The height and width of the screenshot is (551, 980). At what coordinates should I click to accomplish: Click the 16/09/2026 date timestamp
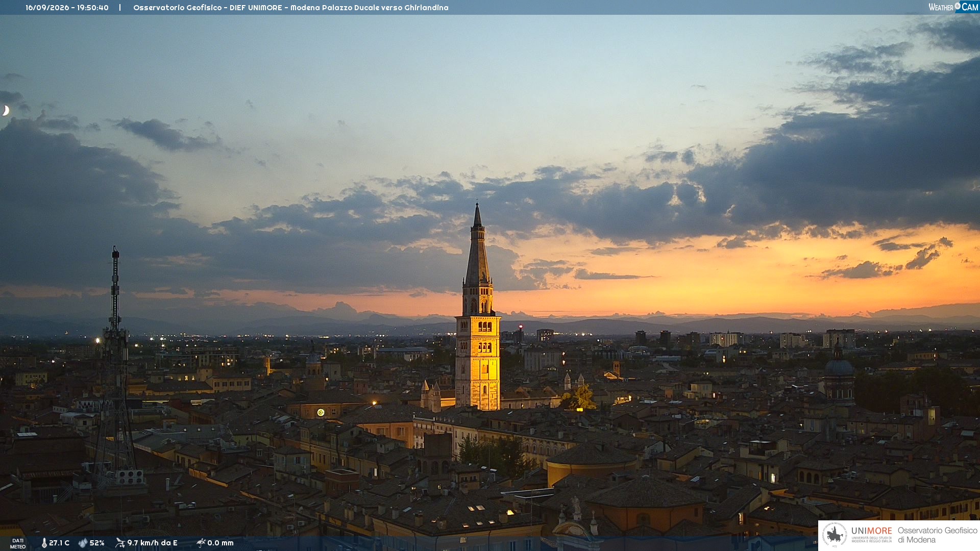47,8
